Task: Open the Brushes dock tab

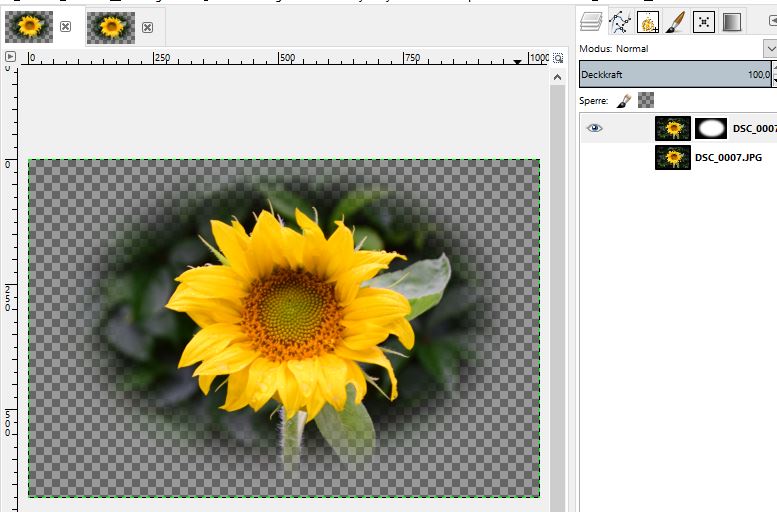Action: coord(648,22)
